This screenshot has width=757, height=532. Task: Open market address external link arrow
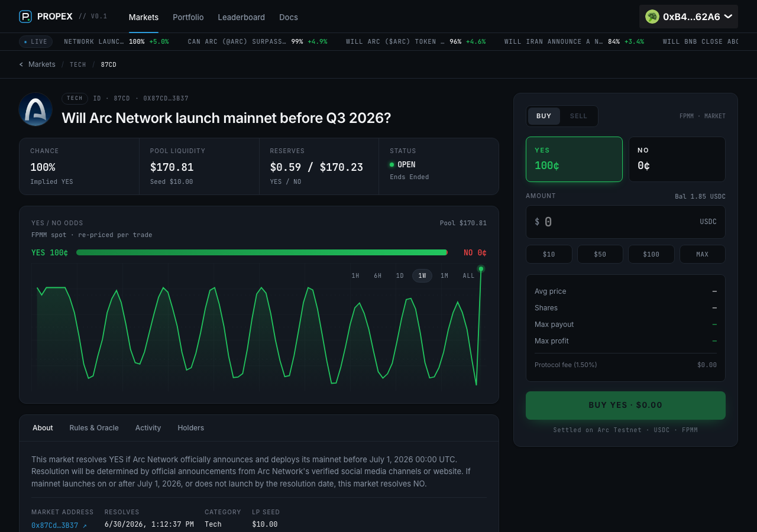pos(85,525)
